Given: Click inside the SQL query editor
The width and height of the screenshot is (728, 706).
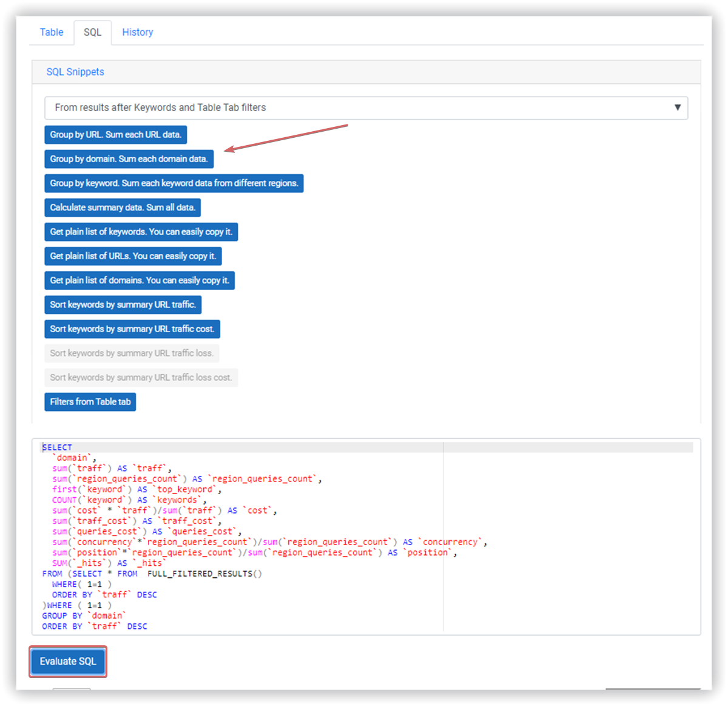Looking at the screenshot, I should (366, 537).
